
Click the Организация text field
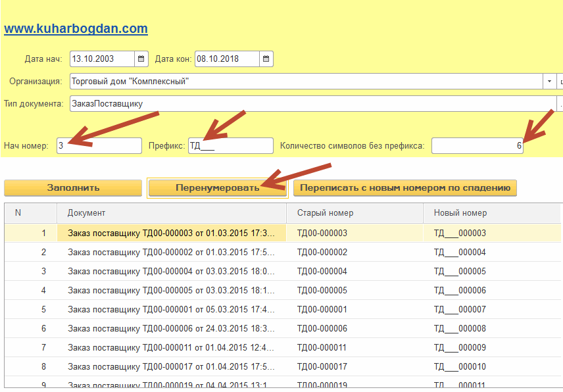(x=306, y=82)
